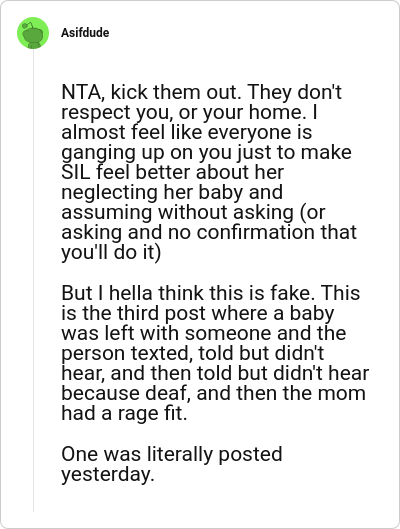The width and height of the screenshot is (400, 529).
Task: Click the antenna on the Snoo avatar icon
Action: pos(29,25)
